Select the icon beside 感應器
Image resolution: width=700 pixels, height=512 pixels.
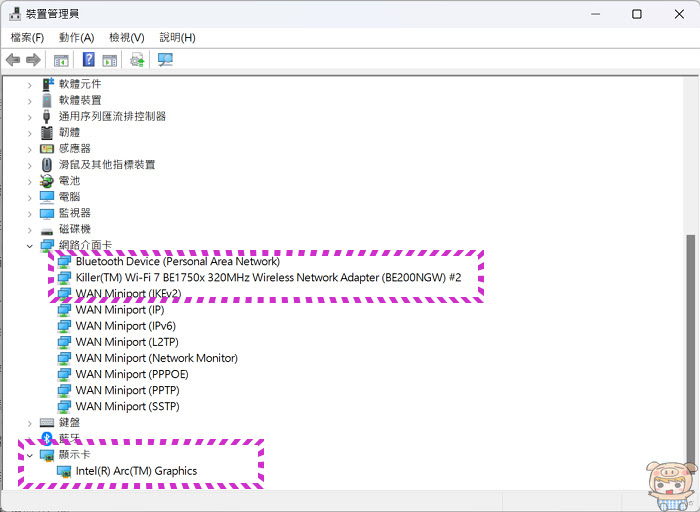47,149
